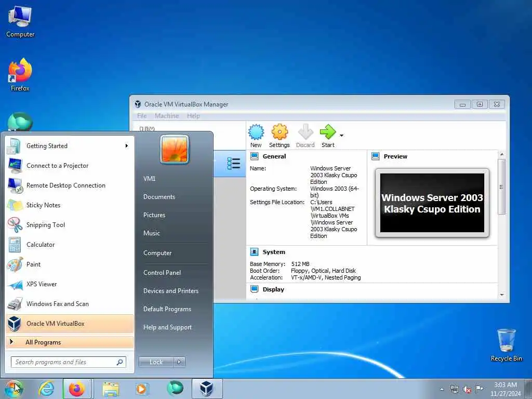532x399 pixels.
Task: Click the boot order value "Floppy, Optical, Hard Disk"
Action: (x=323, y=271)
